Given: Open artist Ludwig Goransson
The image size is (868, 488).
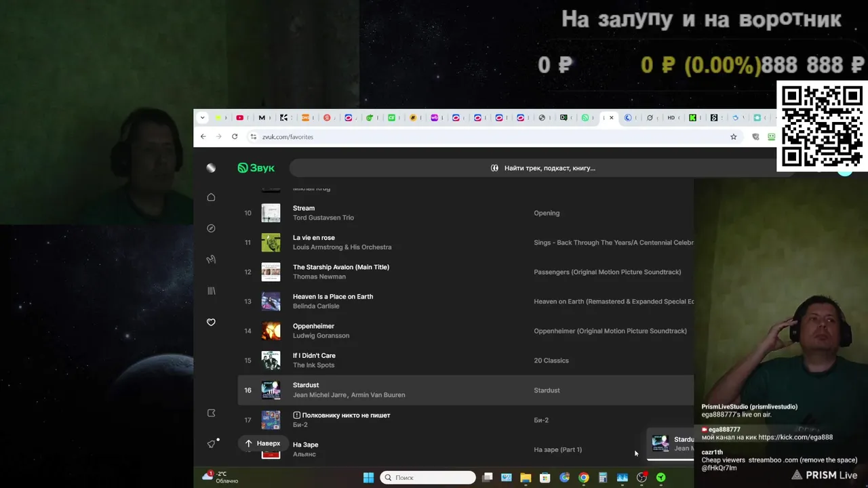Looking at the screenshot, I should (321, 335).
